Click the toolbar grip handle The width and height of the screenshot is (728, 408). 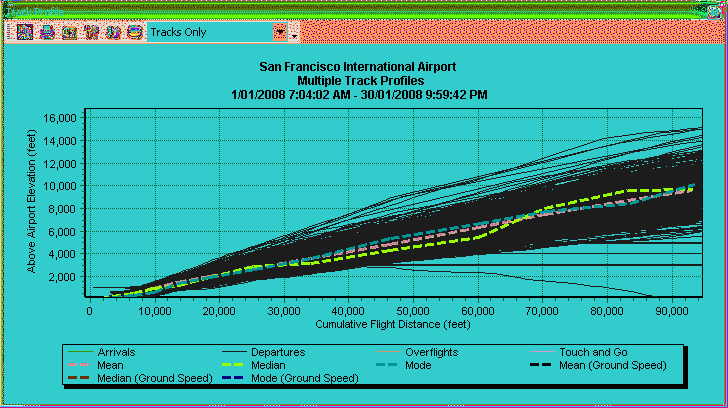9,32
